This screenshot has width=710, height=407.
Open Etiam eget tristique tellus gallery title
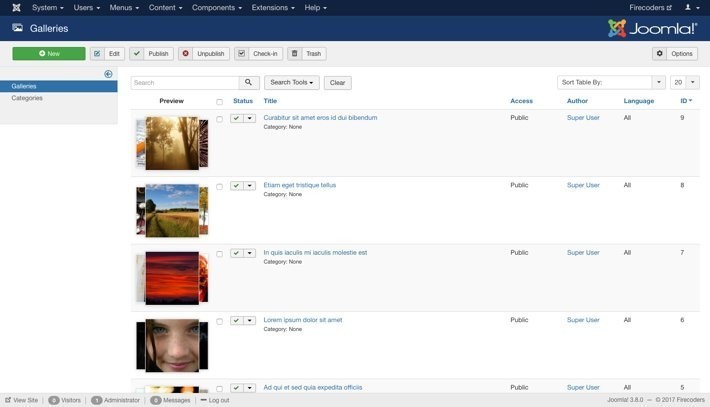tap(300, 185)
